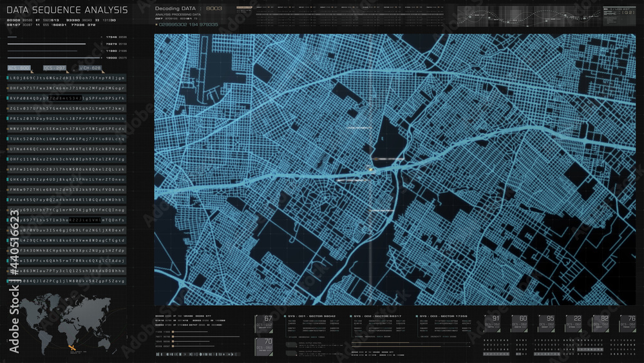Open the DCS-062 tile showing 67
Image resolution: width=644 pixels, height=363 pixels.
point(263,324)
